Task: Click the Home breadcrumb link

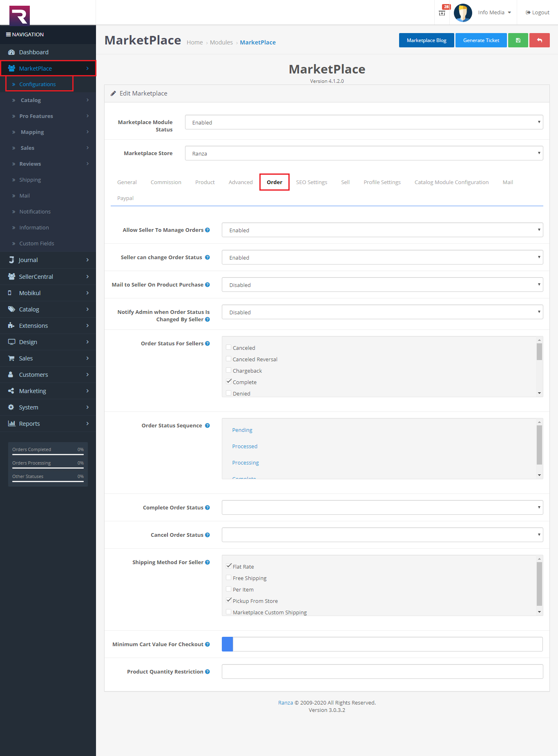Action: pos(195,42)
